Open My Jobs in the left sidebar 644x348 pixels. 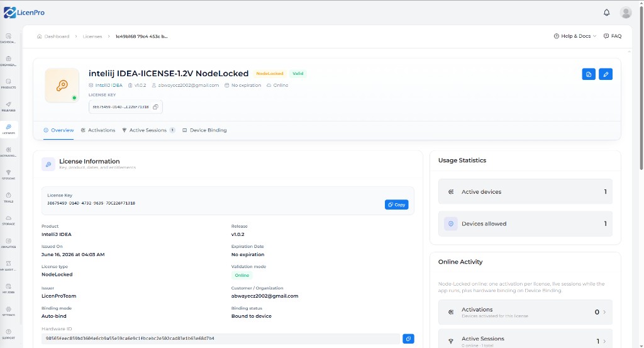click(8, 289)
